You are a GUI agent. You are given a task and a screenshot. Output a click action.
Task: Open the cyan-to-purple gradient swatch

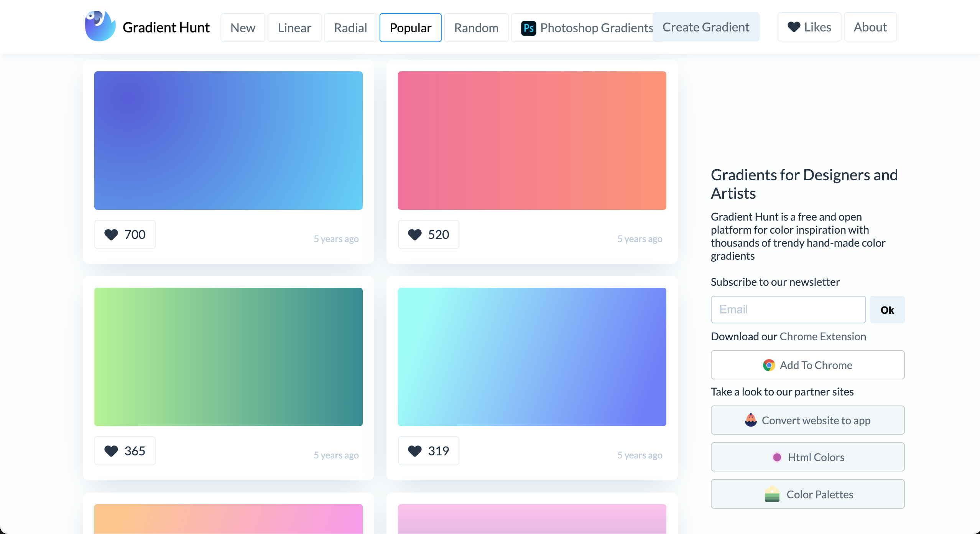(x=532, y=357)
